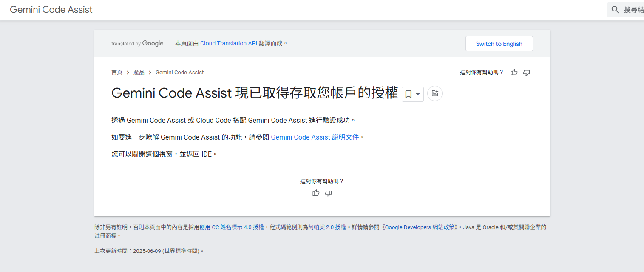This screenshot has width=644, height=272.
Task: Click thumbs up icon below article
Action: point(316,193)
